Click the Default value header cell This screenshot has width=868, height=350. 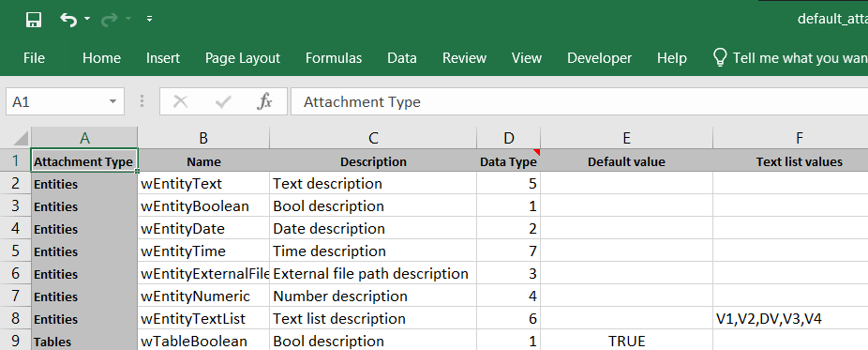pyautogui.click(x=627, y=161)
